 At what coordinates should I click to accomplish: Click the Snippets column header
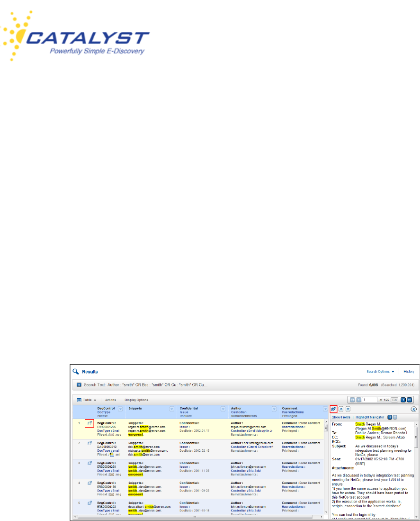tap(135, 408)
